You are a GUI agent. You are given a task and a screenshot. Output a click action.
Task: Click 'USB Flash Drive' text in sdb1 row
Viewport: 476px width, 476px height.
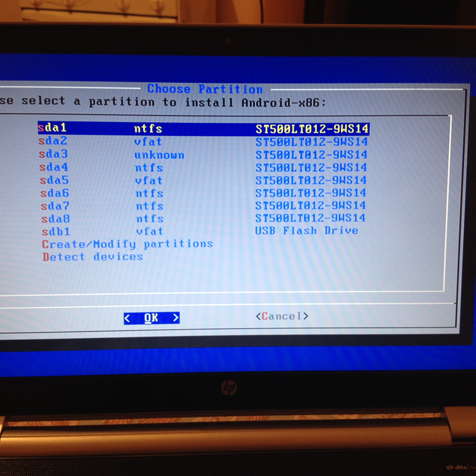tap(307, 231)
